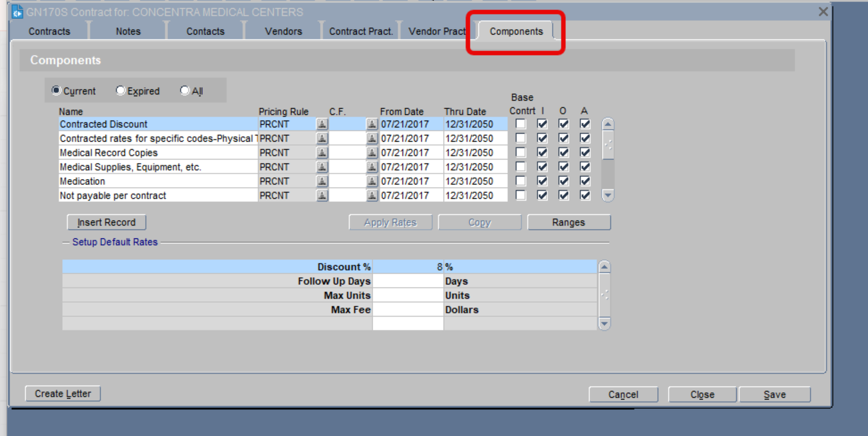Click the Follow Up Days input field
The image size is (868, 436).
pyautogui.click(x=408, y=281)
